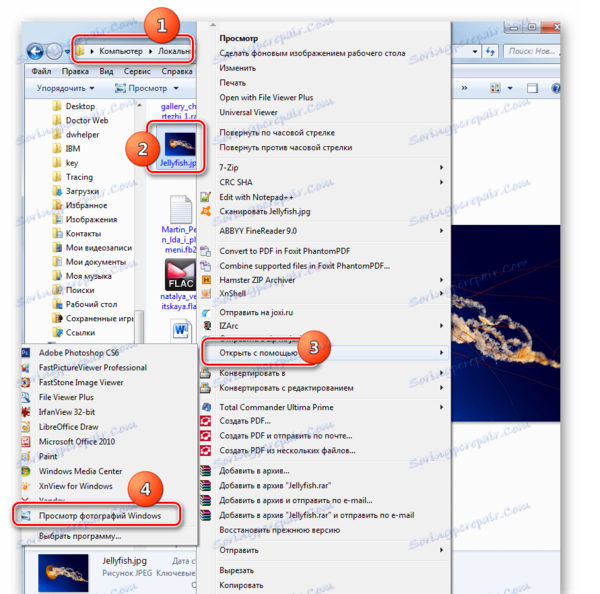Image resolution: width=600 pixels, height=594 pixels.
Task: Open the image with Paint
Action: click(48, 456)
